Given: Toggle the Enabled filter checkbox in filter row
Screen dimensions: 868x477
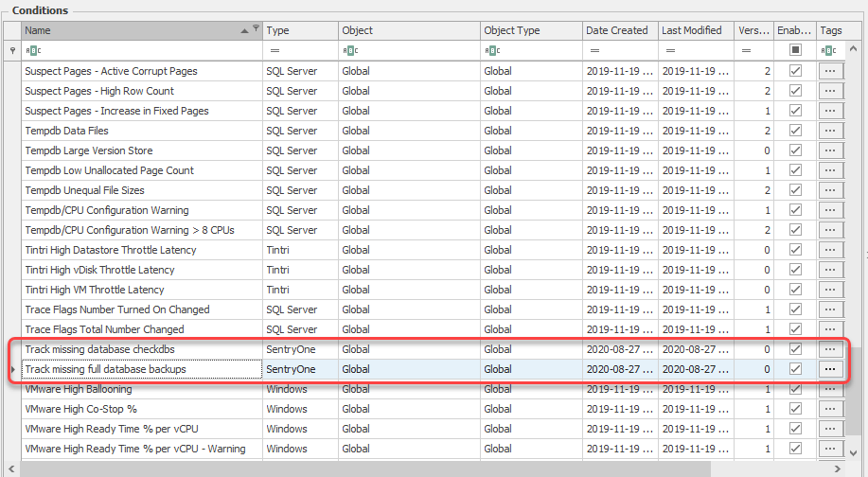Looking at the screenshot, I should (x=795, y=50).
